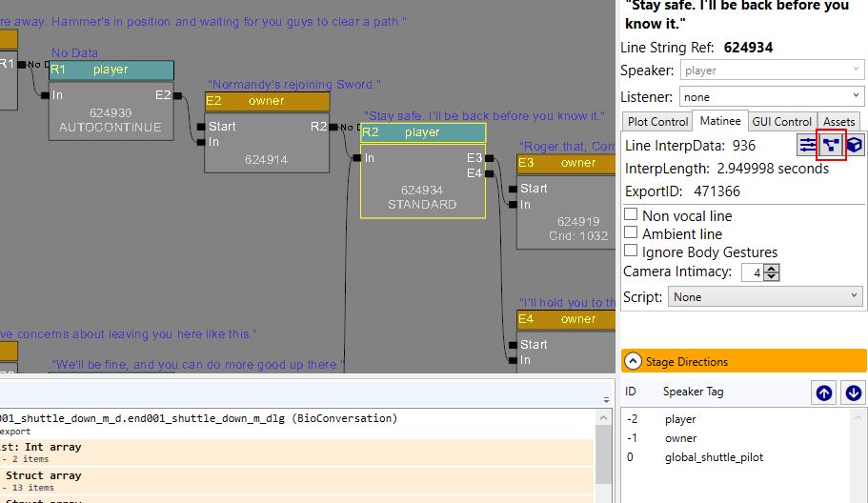The width and height of the screenshot is (868, 503).
Task: Open the properties panel overflow dropdown arrow
Action: [x=606, y=400]
